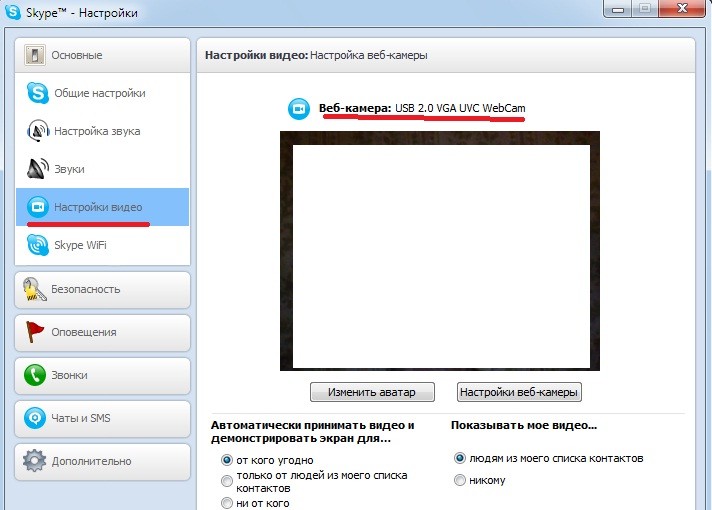This screenshot has height=510, width=712.
Task: Click the Skype logo in title bar
Action: click(x=13, y=11)
